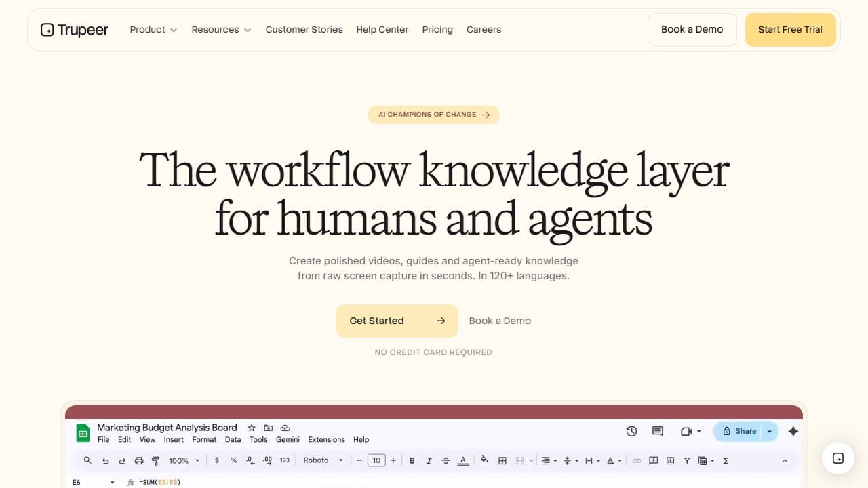
Task: Apply currency format with the dollar icon
Action: (216, 460)
